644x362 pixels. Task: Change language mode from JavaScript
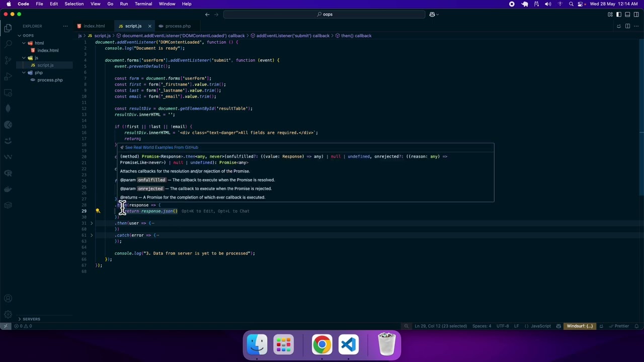[541, 326]
